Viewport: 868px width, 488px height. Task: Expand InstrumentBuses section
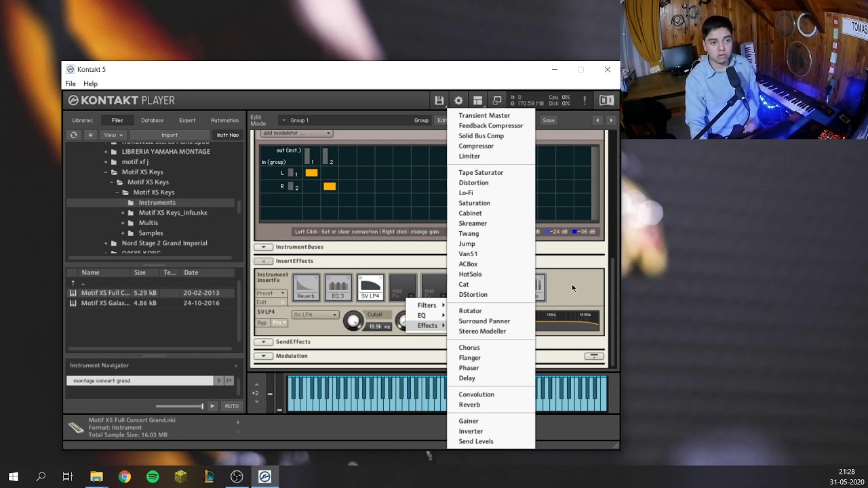tap(263, 247)
